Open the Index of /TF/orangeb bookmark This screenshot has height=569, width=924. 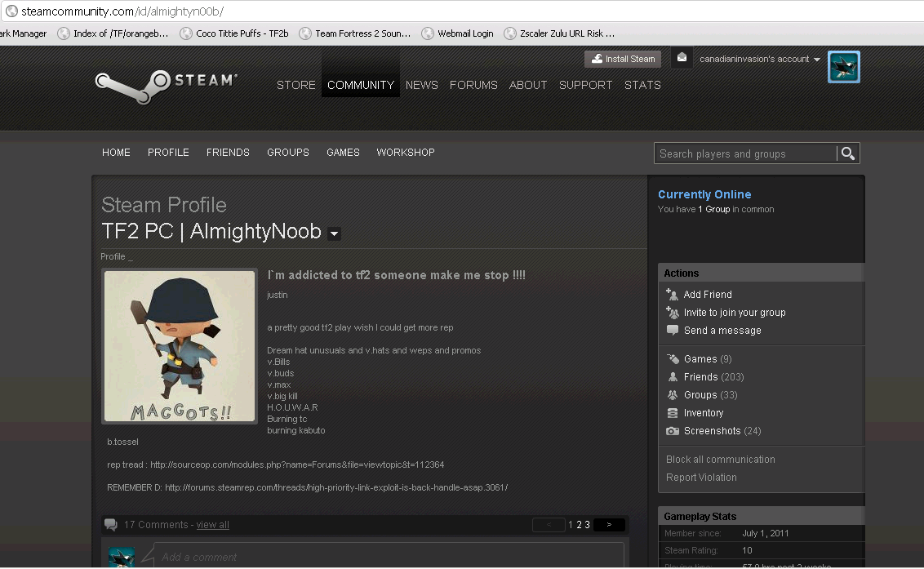[x=113, y=33]
